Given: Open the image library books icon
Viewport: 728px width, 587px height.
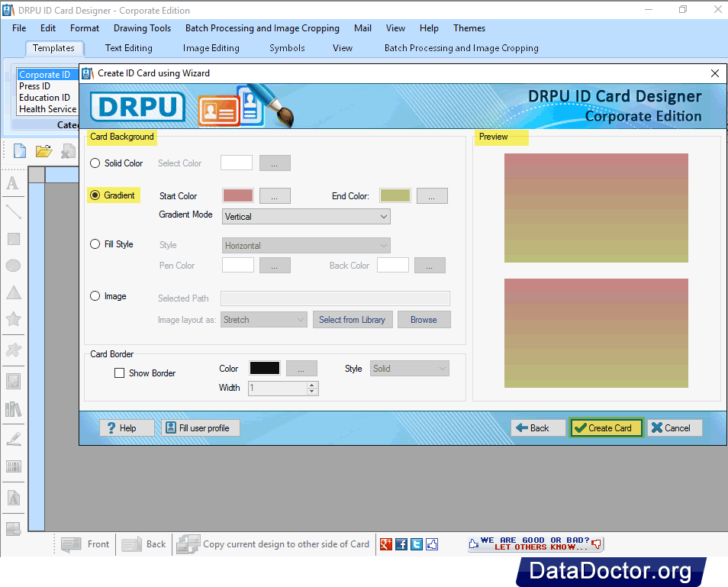Looking at the screenshot, I should click(x=14, y=409).
